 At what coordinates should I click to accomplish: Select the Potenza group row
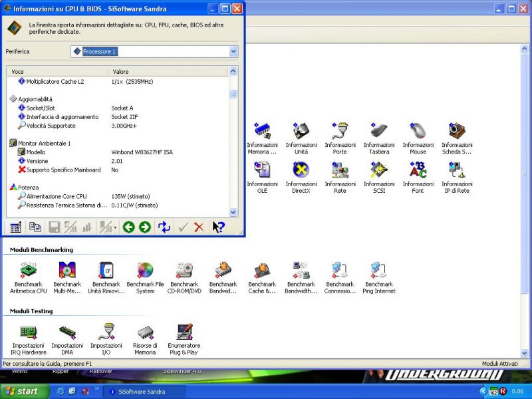pos(118,188)
